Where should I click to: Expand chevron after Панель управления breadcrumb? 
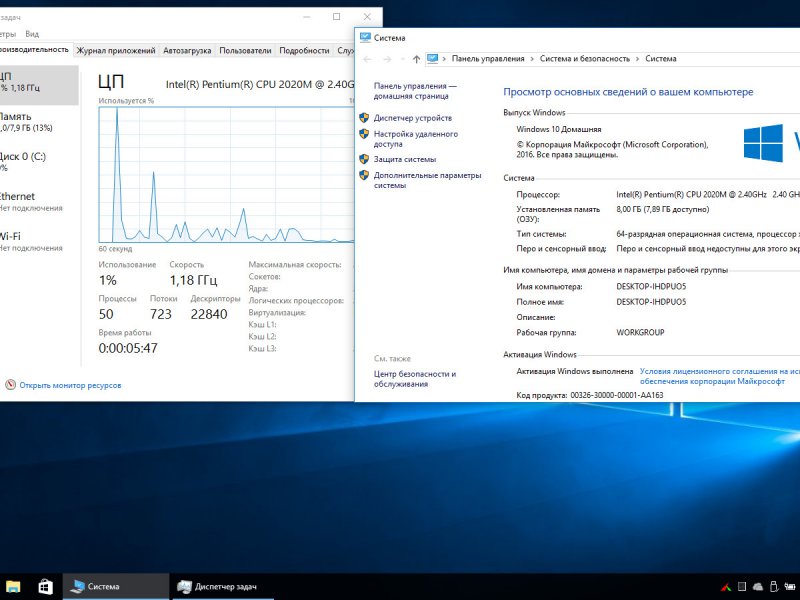(532, 59)
